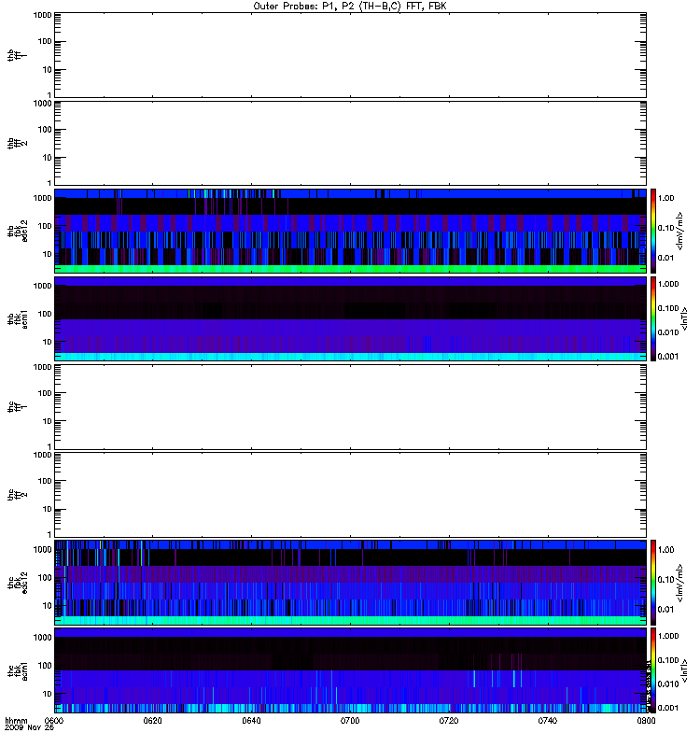This screenshot has height=747, width=700.
Task: Select the 'thb fbk edc12' spectrogram panel
Action: (350, 231)
